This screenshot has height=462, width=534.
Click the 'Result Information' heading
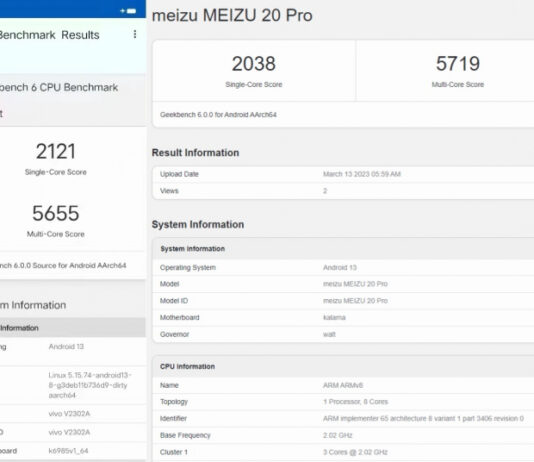(x=195, y=153)
